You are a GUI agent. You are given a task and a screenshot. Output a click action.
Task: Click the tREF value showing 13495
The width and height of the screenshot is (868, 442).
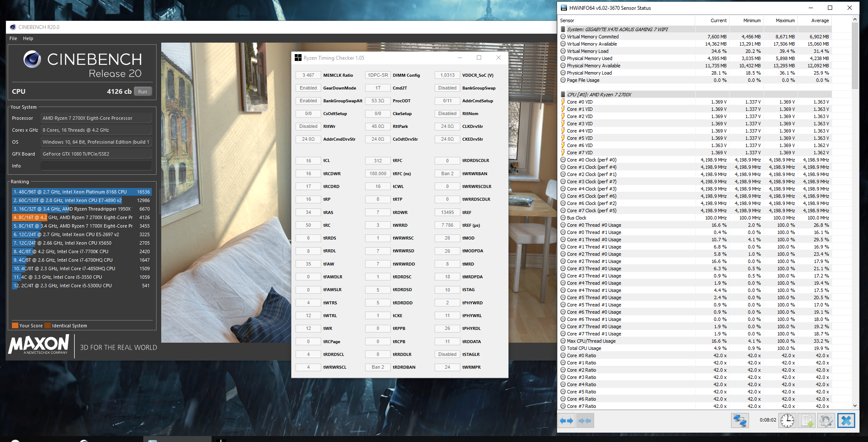pyautogui.click(x=447, y=212)
